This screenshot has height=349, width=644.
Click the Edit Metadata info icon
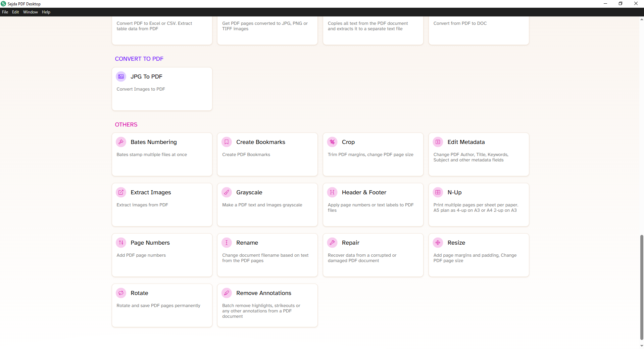tap(438, 142)
